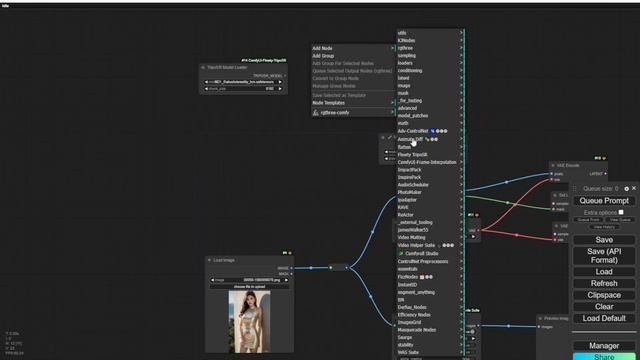The height and width of the screenshot is (360, 640).
Task: Open the Masquerade Nodes category
Action: pos(430,330)
